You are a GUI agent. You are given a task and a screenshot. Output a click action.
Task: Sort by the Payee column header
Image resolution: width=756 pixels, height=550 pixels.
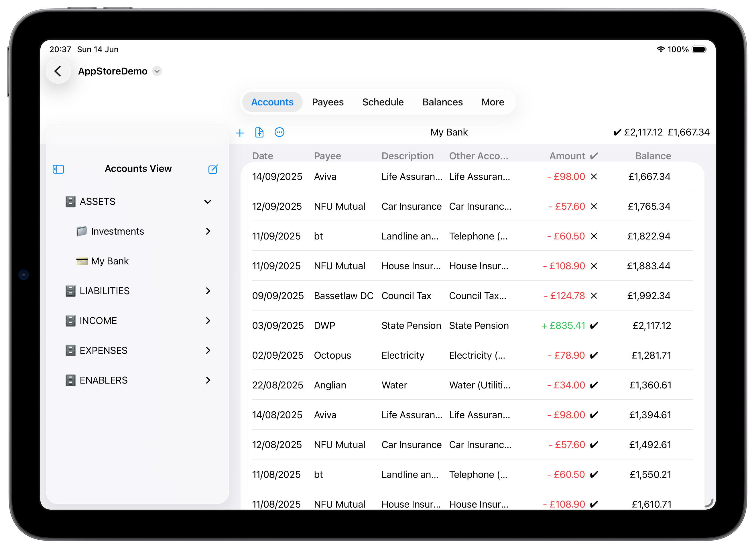click(x=327, y=156)
